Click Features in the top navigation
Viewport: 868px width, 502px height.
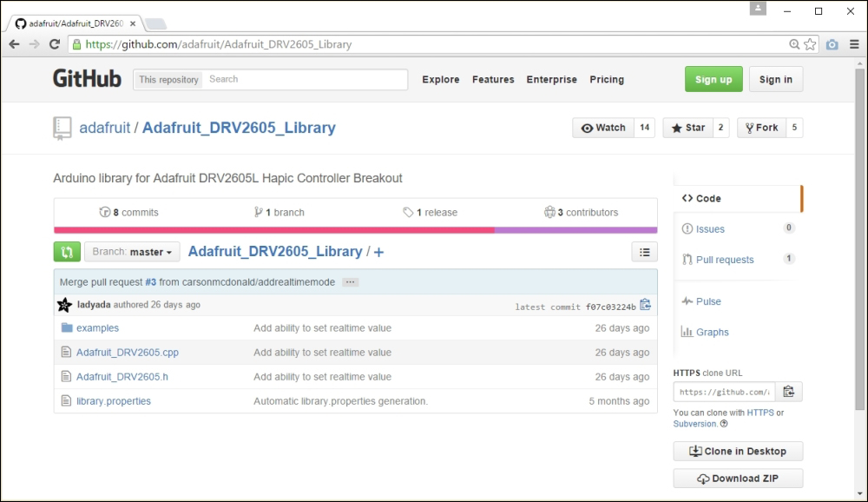pos(493,79)
